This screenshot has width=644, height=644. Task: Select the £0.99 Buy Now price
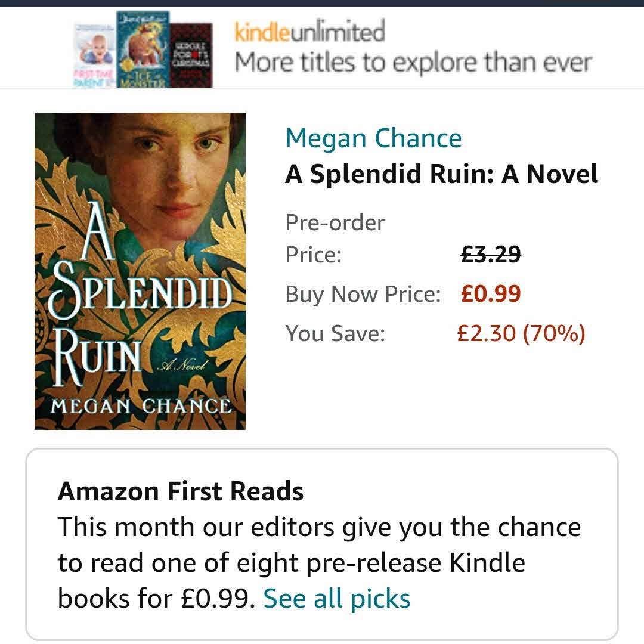pos(491,294)
